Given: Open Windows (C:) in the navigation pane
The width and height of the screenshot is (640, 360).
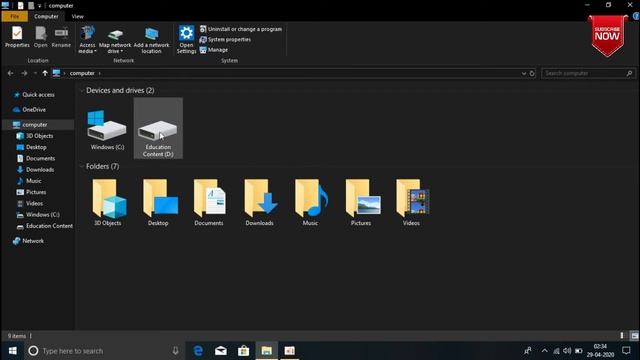Looking at the screenshot, I should tap(42, 214).
